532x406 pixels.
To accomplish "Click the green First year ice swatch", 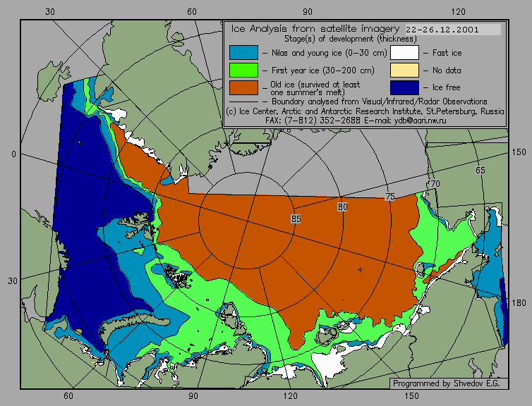I will 243,70.
